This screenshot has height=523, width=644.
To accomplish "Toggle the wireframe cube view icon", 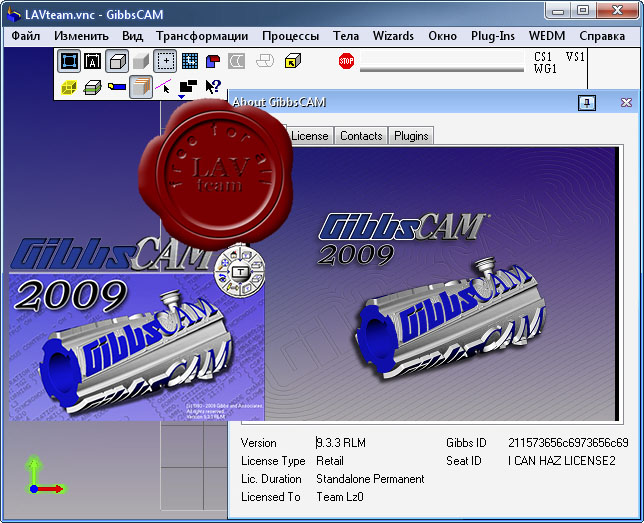I will [117, 61].
